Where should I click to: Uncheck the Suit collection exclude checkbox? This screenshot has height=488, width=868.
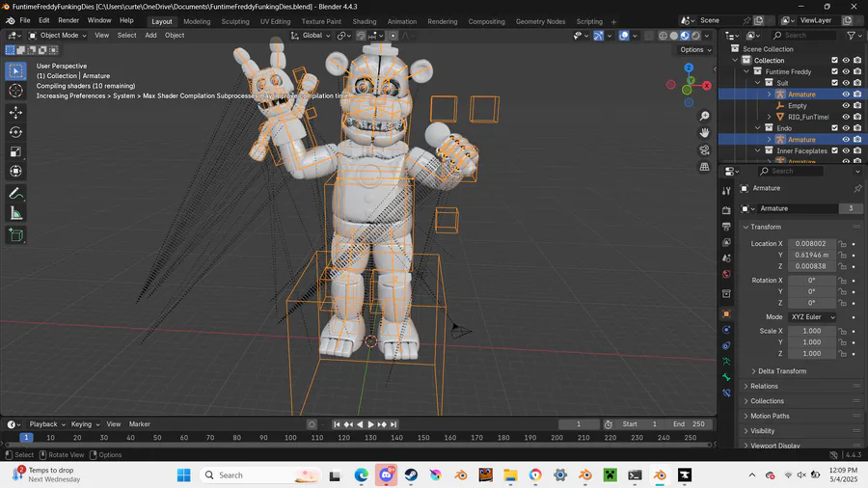(835, 83)
